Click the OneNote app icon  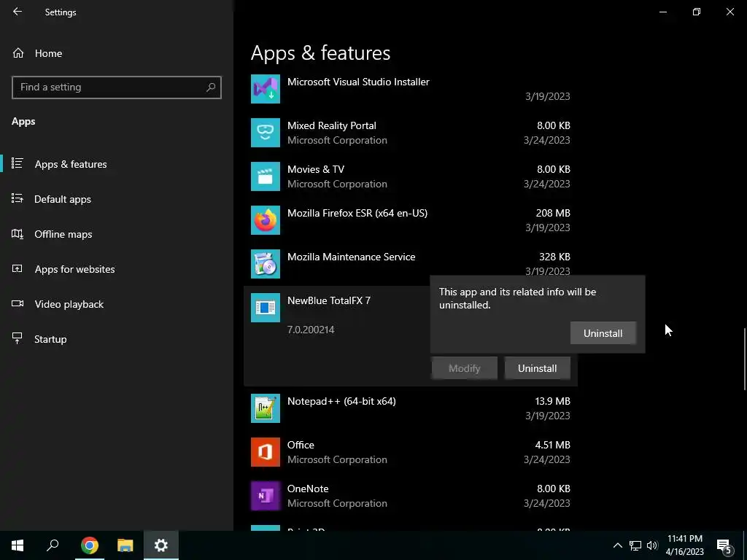[266, 496]
